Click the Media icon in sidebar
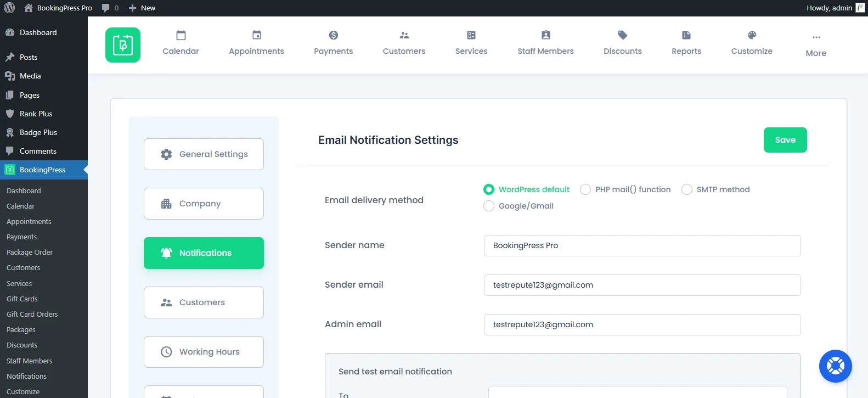 point(10,76)
